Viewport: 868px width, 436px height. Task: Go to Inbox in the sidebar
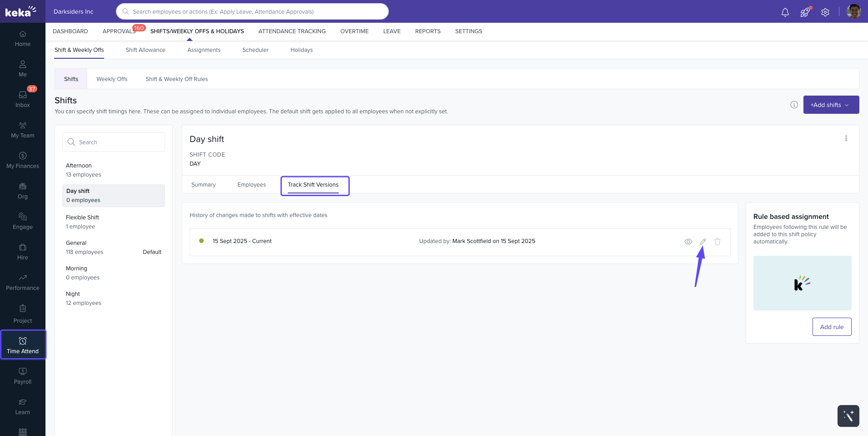(23, 99)
